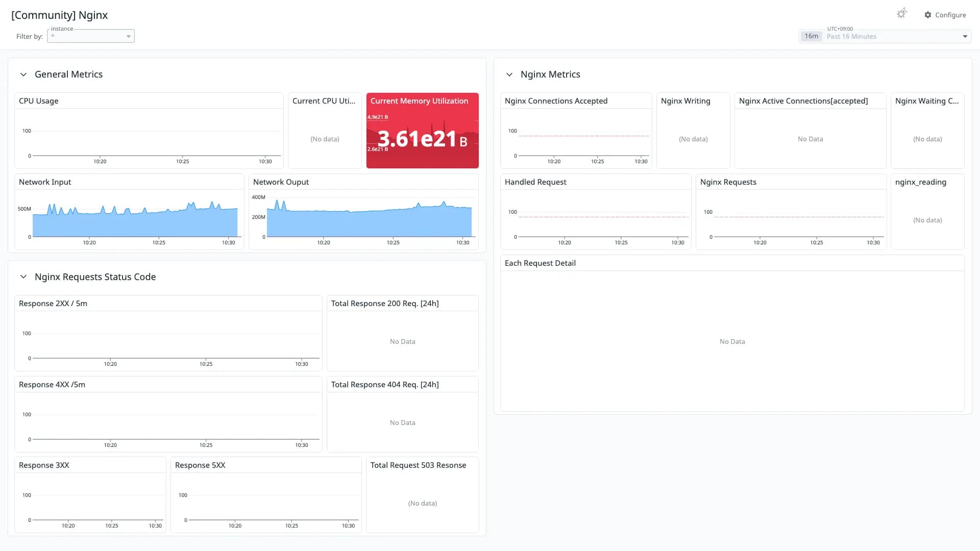Select the Nginx Requests widget title
This screenshot has width=980, height=551.
(x=728, y=182)
